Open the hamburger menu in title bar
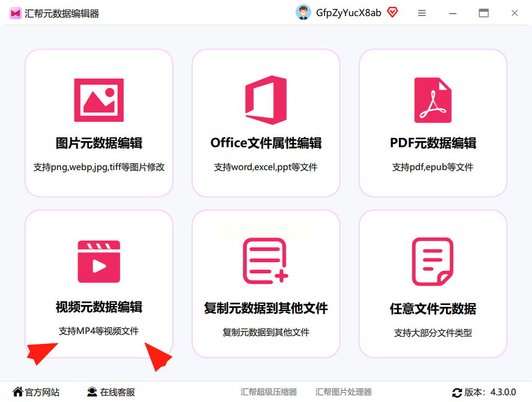The width and height of the screenshot is (532, 402). [422, 13]
